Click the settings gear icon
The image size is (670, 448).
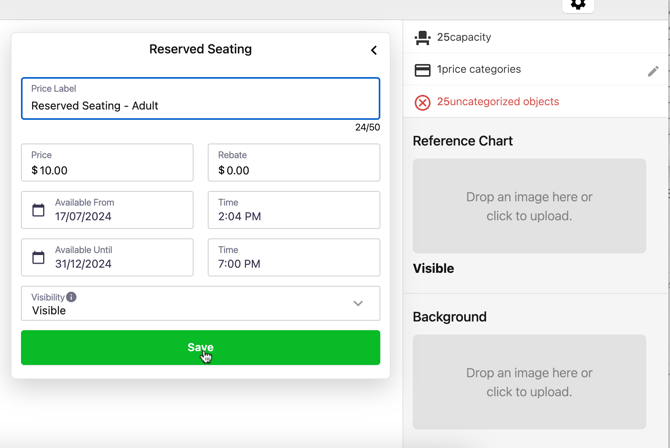(x=578, y=4)
